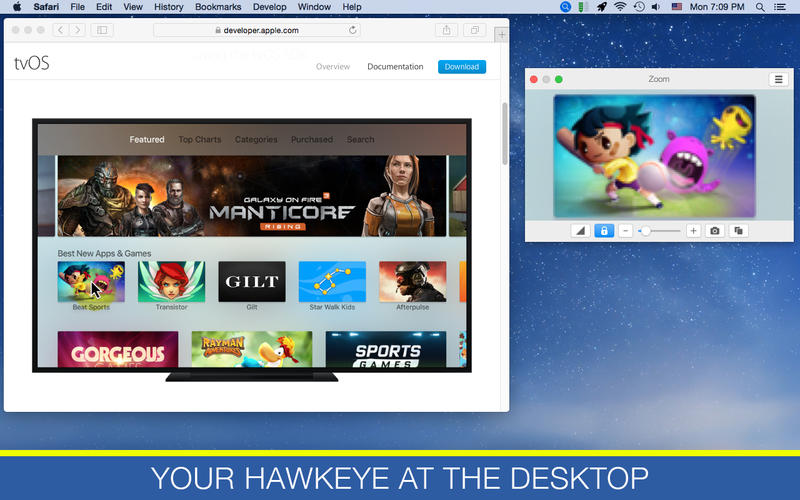This screenshot has width=800, height=500.
Task: Click the magnified preview image in Zoom window
Action: [x=655, y=156]
